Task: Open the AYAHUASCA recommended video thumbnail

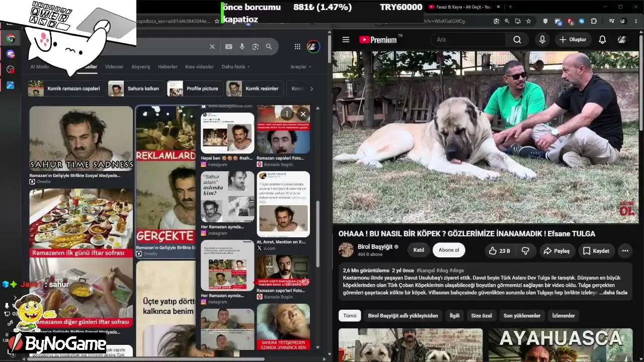Action: click(560, 345)
